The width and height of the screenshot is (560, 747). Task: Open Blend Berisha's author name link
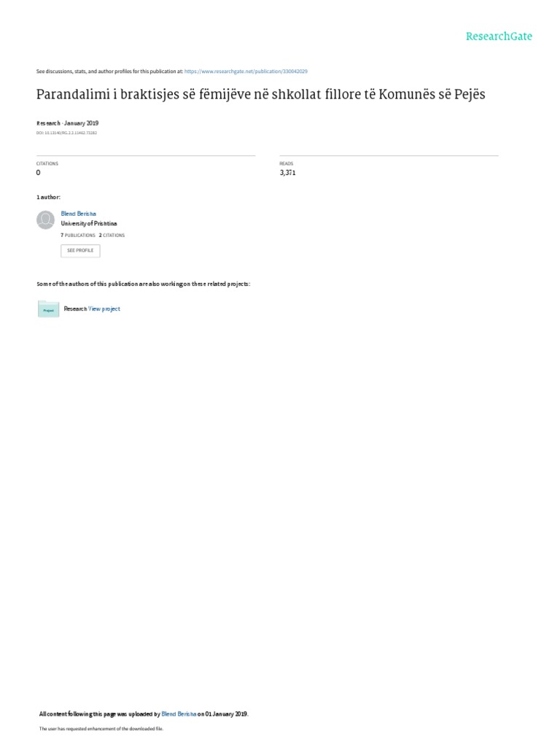79,214
